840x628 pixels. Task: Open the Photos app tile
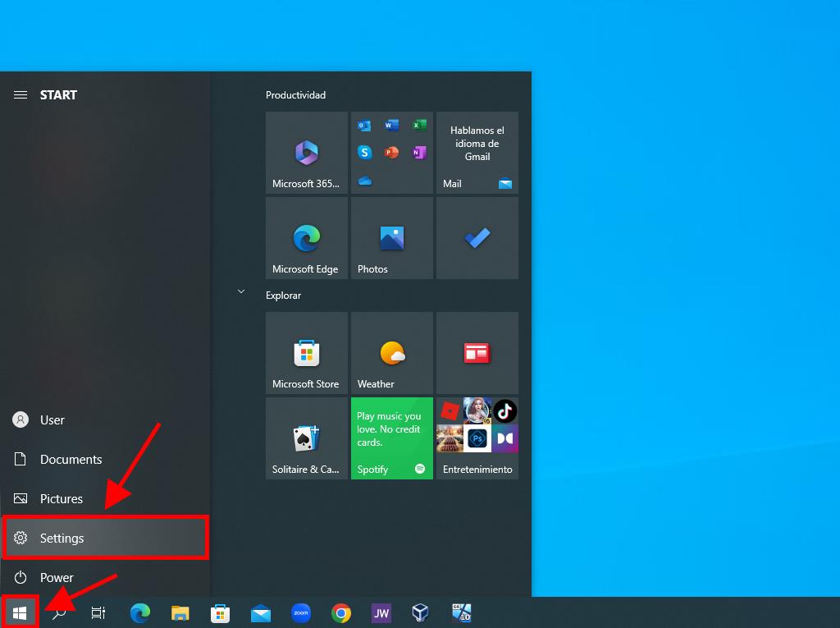(391, 238)
